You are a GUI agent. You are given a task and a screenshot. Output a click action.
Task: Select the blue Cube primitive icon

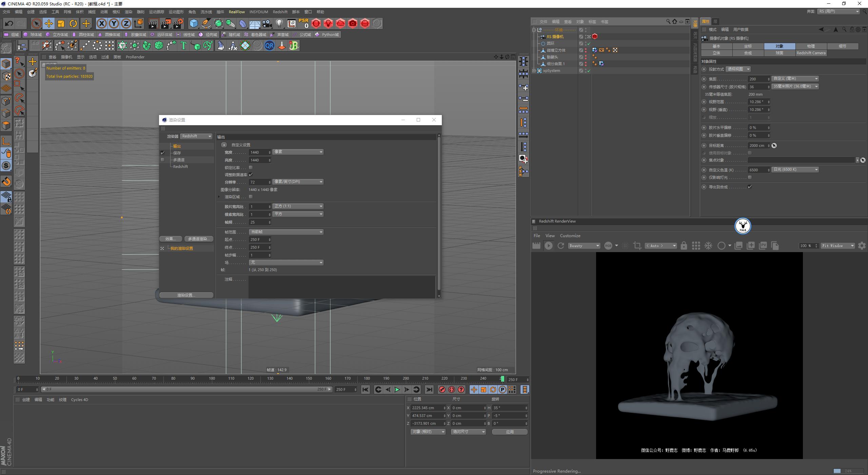click(194, 23)
